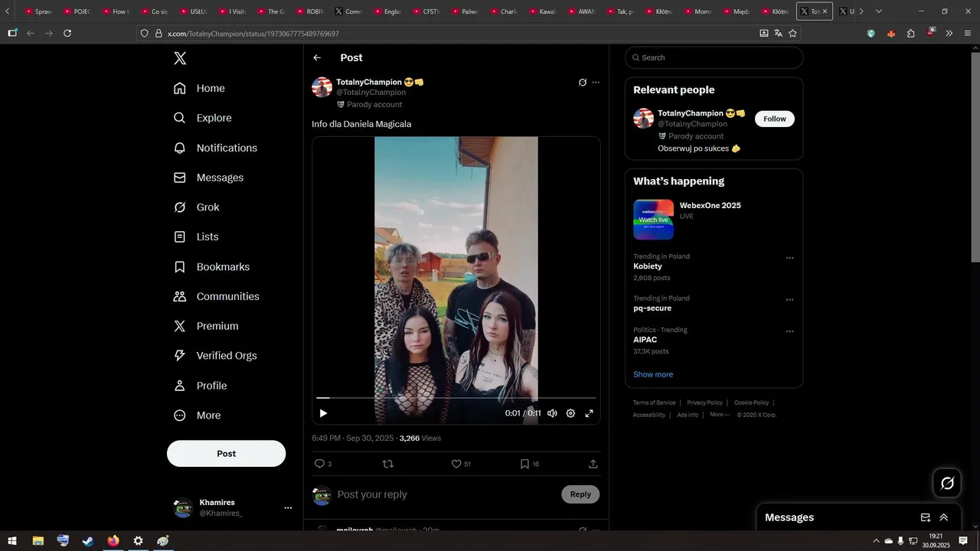The height and width of the screenshot is (551, 980).
Task: Open the post's three-dot options menu
Action: tap(596, 83)
